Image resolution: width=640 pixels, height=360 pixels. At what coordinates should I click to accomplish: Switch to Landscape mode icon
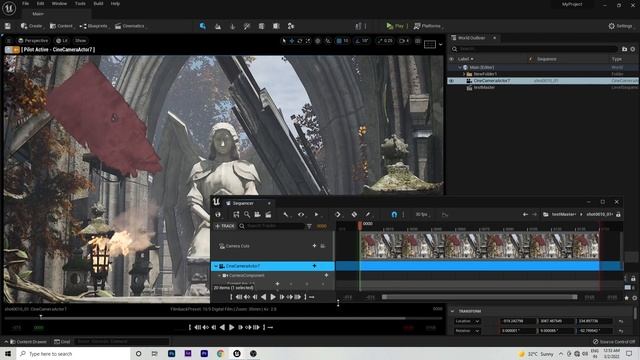pyautogui.click(x=218, y=26)
